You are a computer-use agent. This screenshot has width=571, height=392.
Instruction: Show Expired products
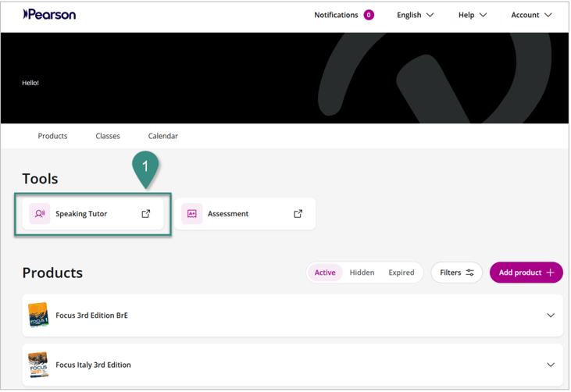[x=401, y=273]
